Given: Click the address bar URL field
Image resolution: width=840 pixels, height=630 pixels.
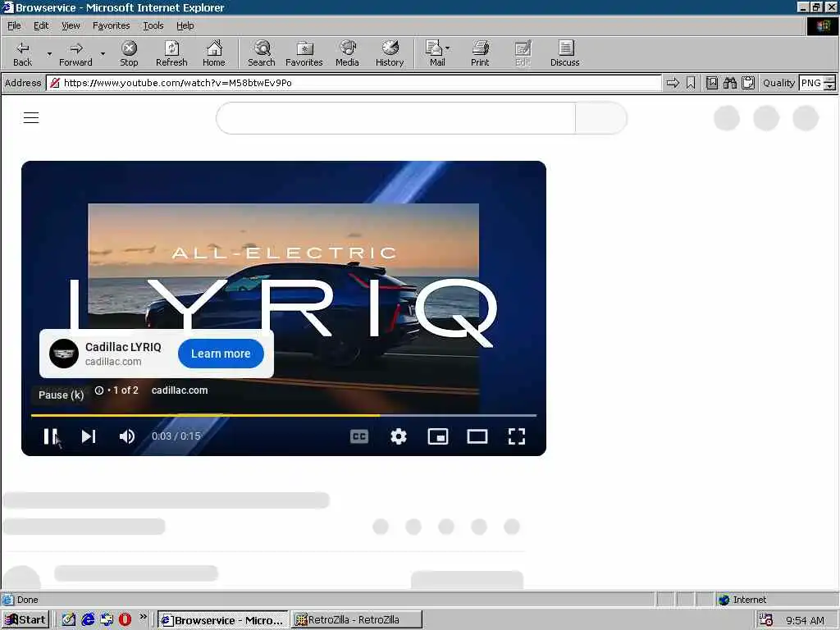Looking at the screenshot, I should tap(354, 83).
